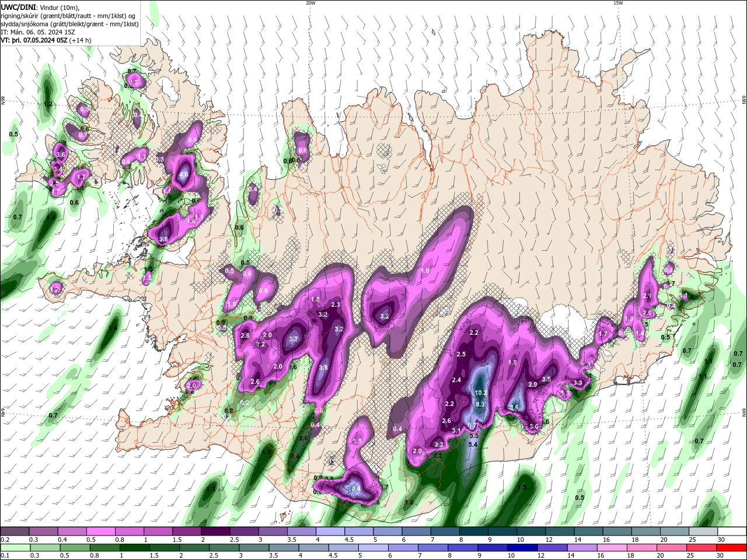Pick the darkest green swatch labeled 1, lower legend
Image resolution: width=747 pixels, height=560 pixels.
point(135,547)
